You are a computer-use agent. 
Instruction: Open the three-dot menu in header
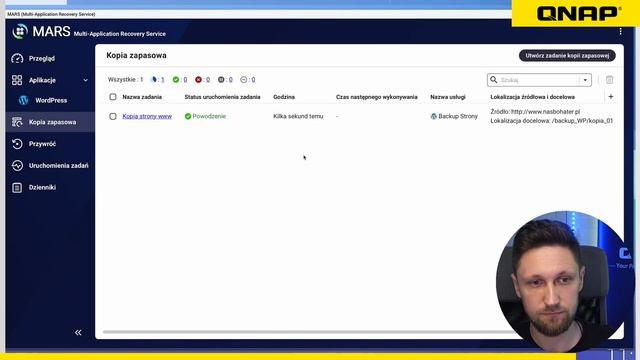(x=620, y=31)
